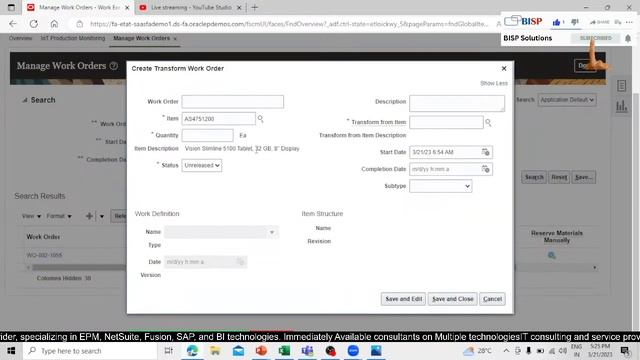
Task: Open the Start Date calendar picker
Action: pos(485,152)
